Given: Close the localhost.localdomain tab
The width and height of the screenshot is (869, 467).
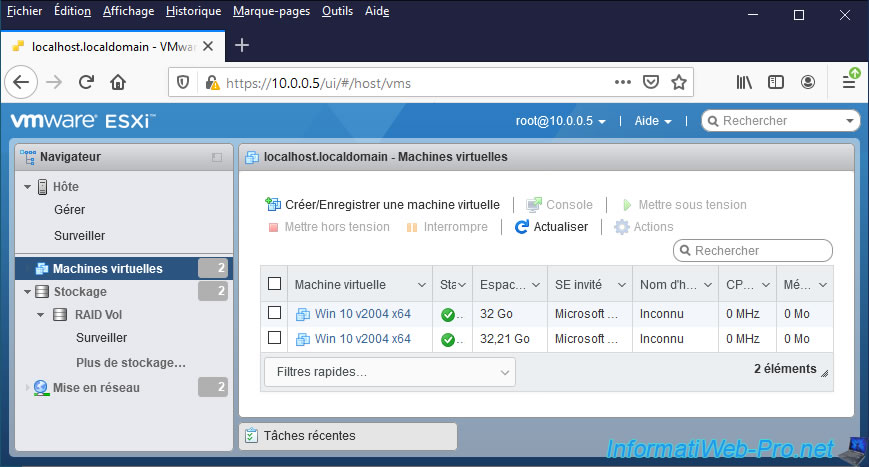Looking at the screenshot, I should click(x=208, y=47).
